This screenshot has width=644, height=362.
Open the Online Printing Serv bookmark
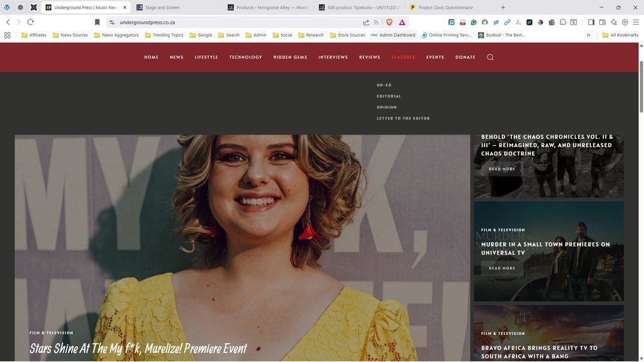tap(446, 35)
